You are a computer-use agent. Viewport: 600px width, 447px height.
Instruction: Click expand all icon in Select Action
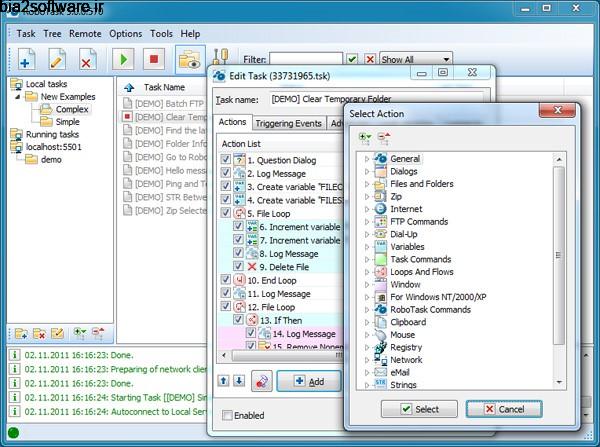365,138
